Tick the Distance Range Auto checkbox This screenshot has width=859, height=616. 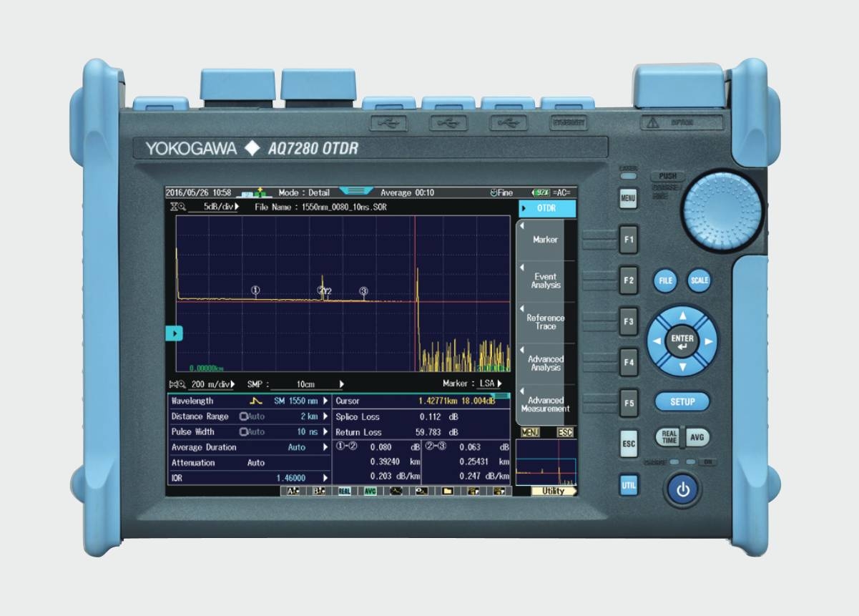click(243, 416)
